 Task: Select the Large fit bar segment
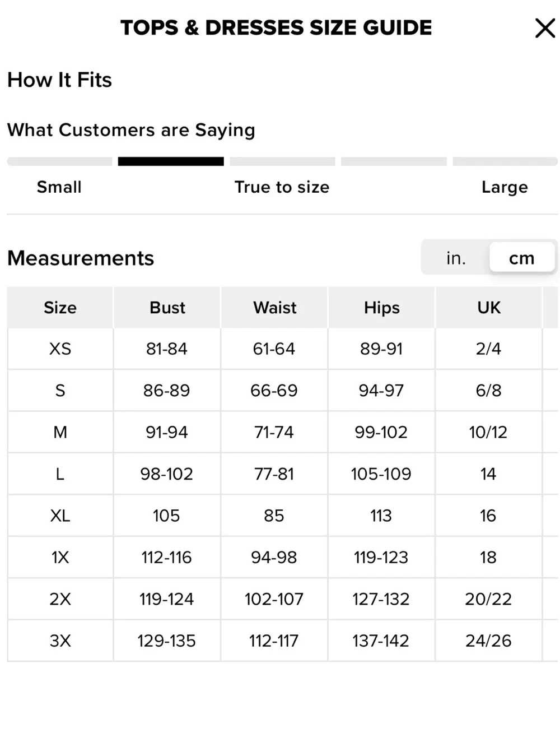(505, 161)
